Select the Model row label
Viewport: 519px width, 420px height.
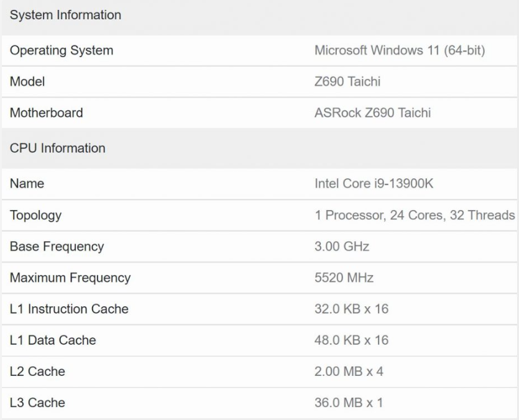tap(27, 82)
